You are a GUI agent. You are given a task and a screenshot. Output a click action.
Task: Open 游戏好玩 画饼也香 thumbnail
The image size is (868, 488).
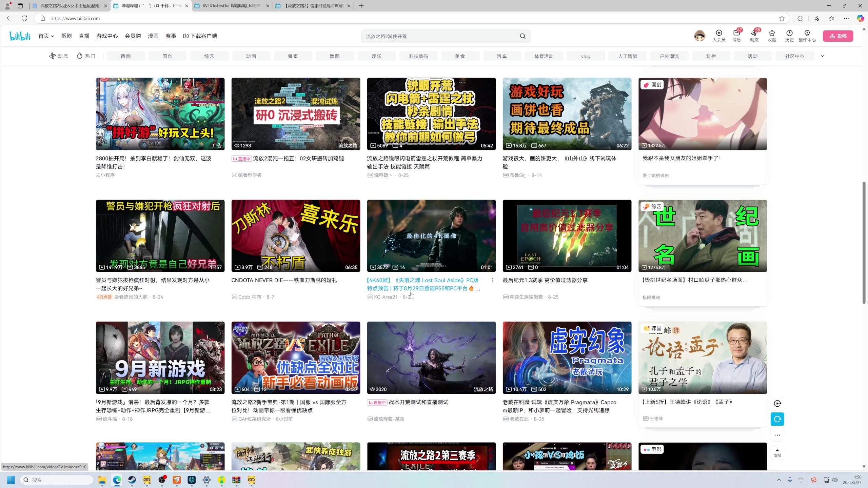(567, 114)
